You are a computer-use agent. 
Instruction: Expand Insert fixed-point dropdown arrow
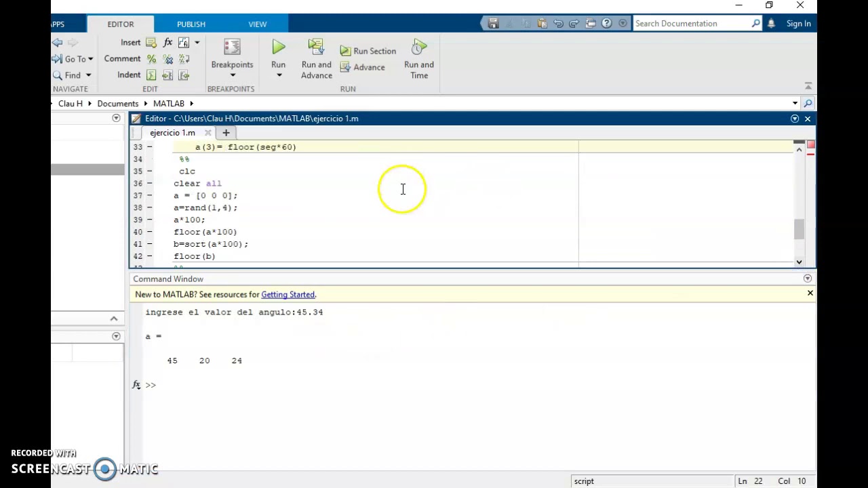197,43
